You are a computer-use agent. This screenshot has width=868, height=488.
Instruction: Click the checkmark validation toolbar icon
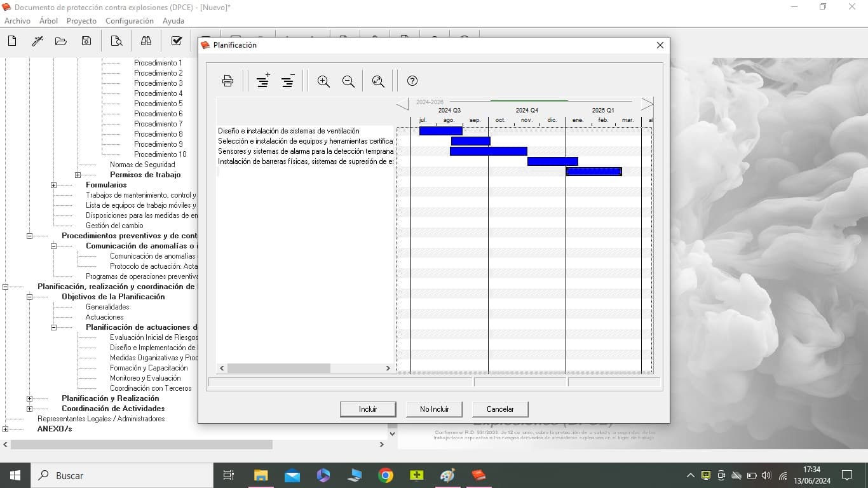click(177, 41)
